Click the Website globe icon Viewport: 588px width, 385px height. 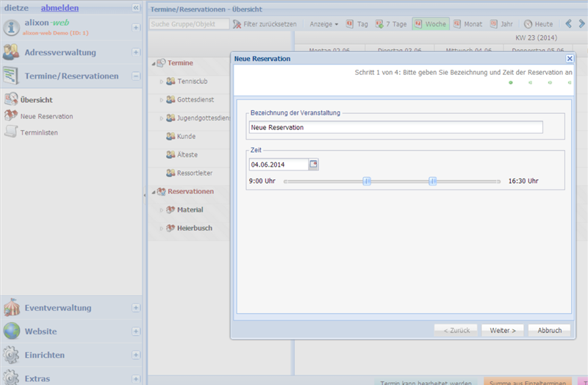[x=12, y=331]
